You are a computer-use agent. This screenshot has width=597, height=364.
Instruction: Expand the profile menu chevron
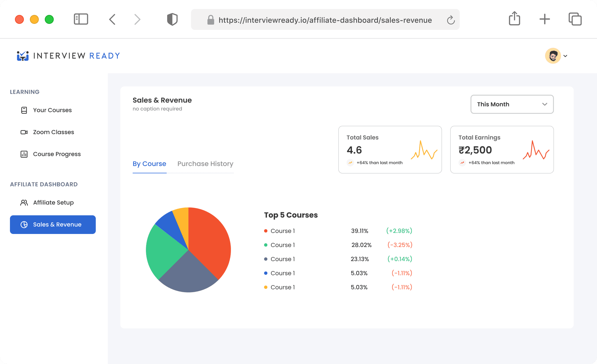pyautogui.click(x=565, y=56)
